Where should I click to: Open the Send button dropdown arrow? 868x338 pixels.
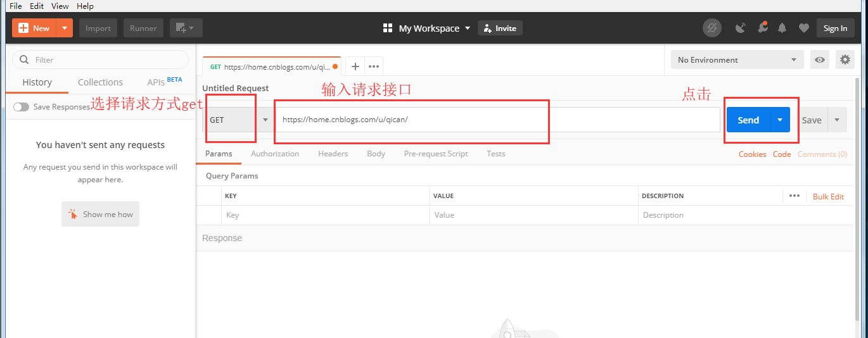pos(780,120)
